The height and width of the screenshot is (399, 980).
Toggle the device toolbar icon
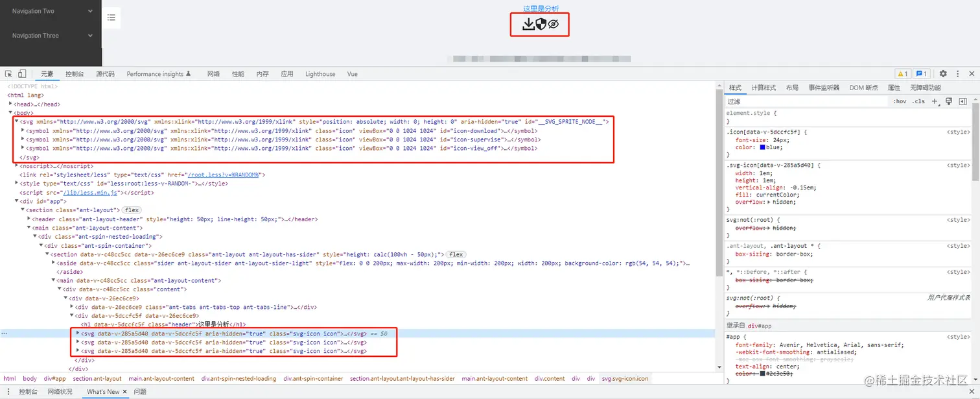22,74
